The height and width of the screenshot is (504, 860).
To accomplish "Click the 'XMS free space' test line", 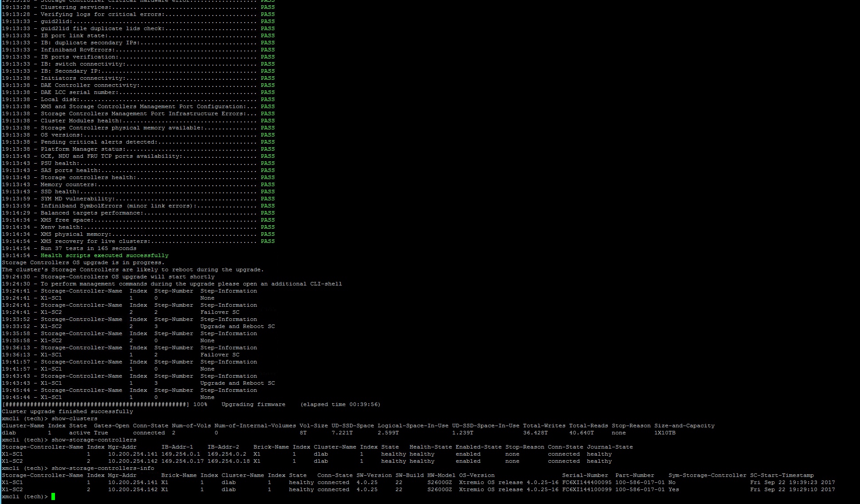I will [x=66, y=220].
